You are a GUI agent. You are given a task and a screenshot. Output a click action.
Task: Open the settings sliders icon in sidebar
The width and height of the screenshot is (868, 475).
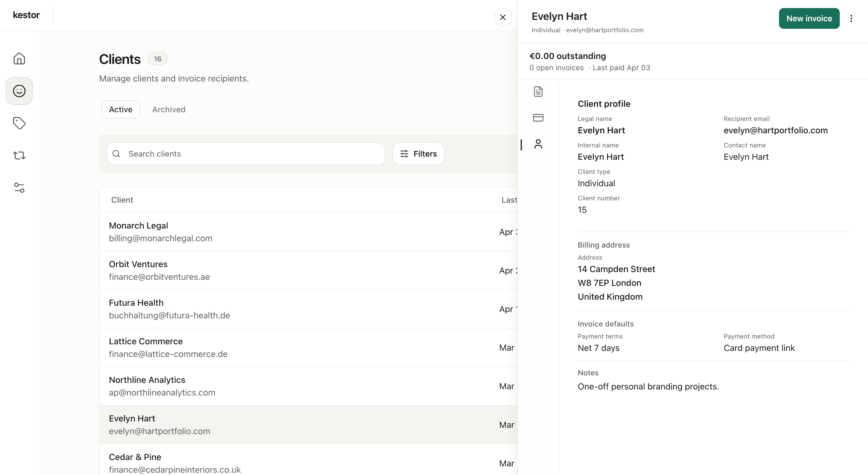click(19, 188)
